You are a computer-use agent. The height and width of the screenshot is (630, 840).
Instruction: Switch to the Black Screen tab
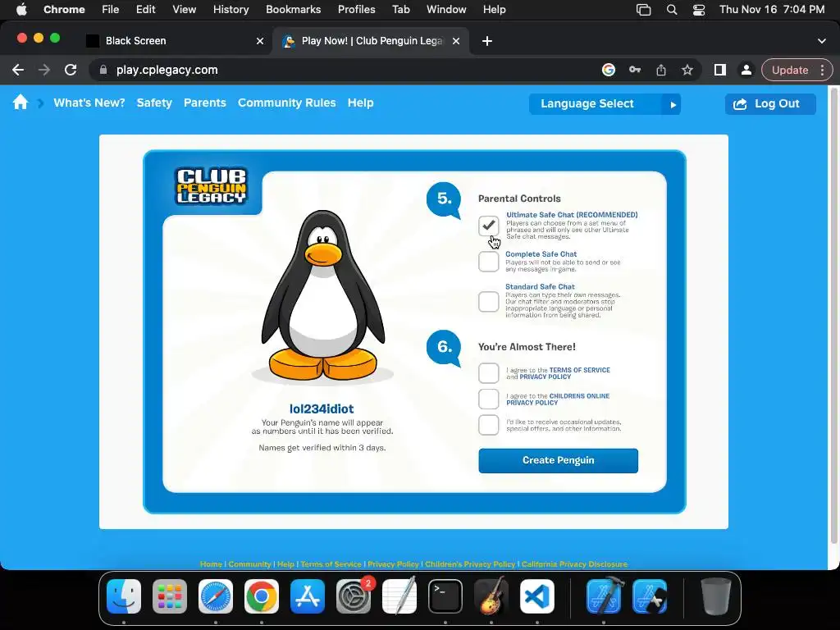(x=177, y=41)
